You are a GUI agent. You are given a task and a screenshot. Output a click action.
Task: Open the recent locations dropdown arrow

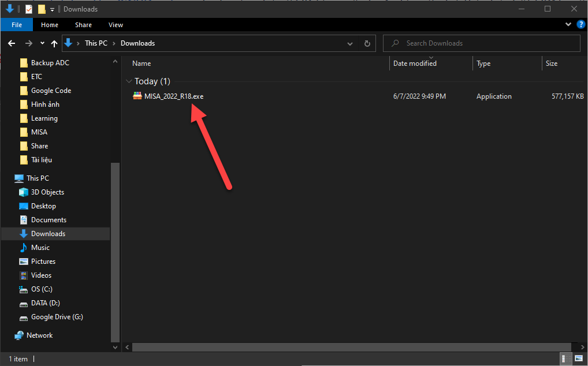tap(42, 43)
